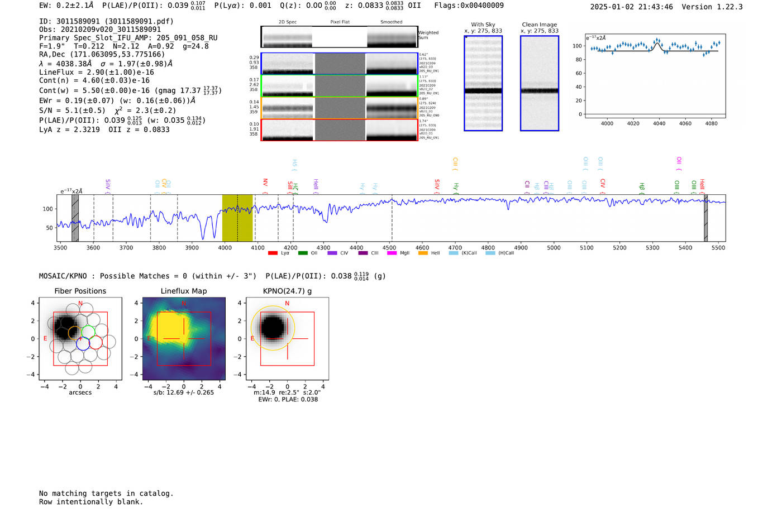
Task: Select the green-bordered fiber spectrum row
Action: pos(339,86)
